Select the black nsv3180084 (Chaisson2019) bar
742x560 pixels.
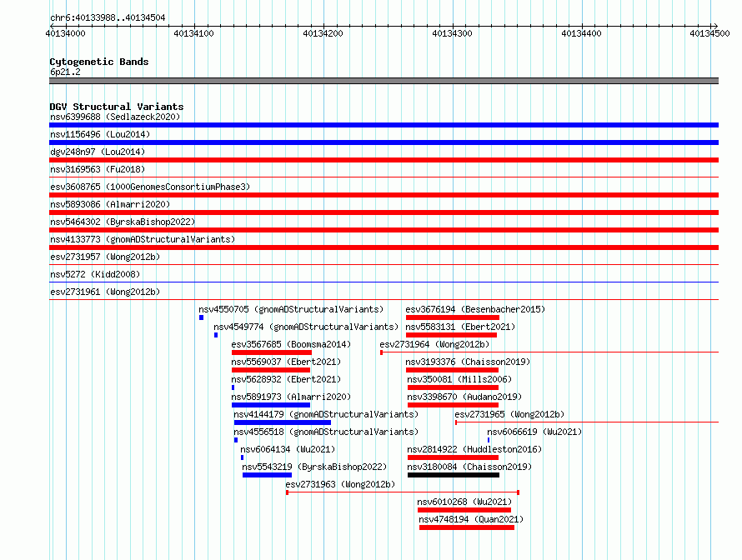point(454,475)
